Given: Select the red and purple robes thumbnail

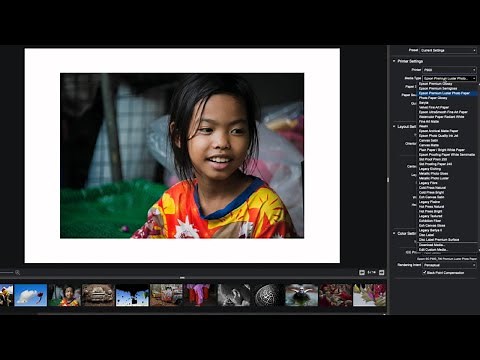Looking at the screenshot, I should point(200,295).
